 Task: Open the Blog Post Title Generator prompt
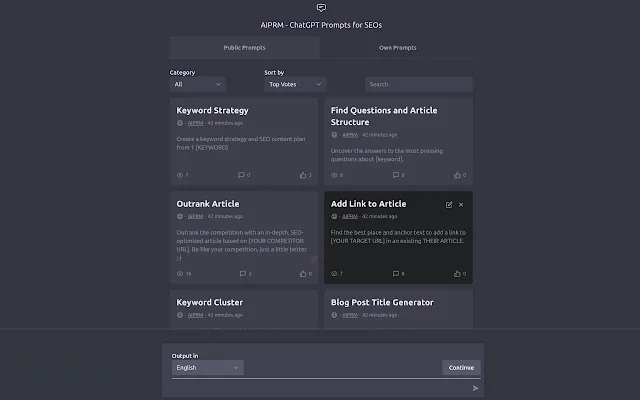(x=382, y=302)
